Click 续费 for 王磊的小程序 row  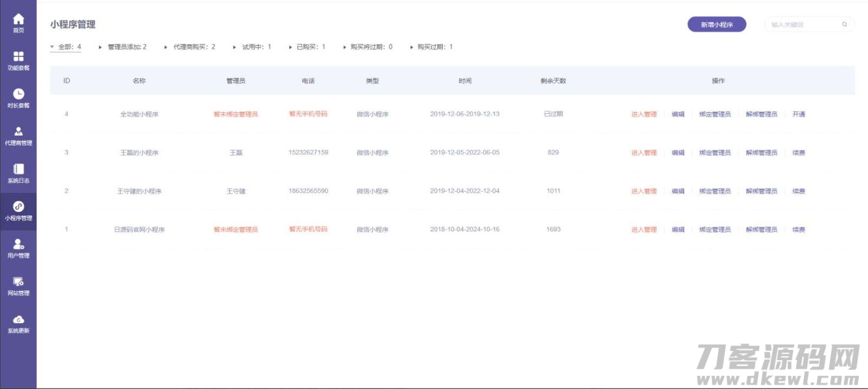point(799,153)
